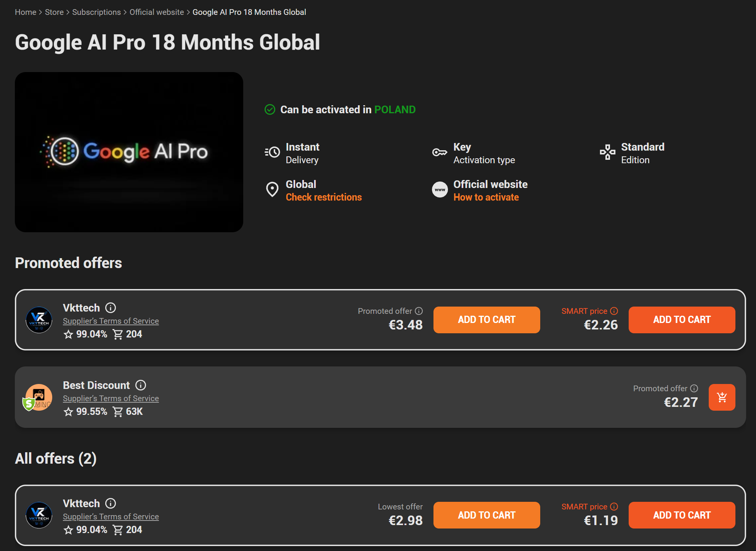The height and width of the screenshot is (551, 756).
Task: Click the Lowest offer label
Action: click(x=400, y=507)
